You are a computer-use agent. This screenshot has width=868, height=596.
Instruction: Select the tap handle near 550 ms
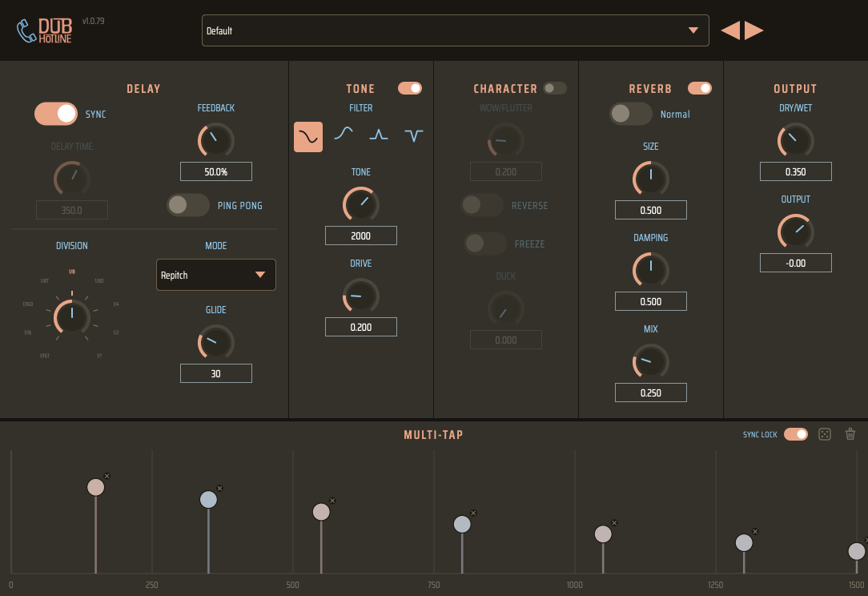point(321,512)
